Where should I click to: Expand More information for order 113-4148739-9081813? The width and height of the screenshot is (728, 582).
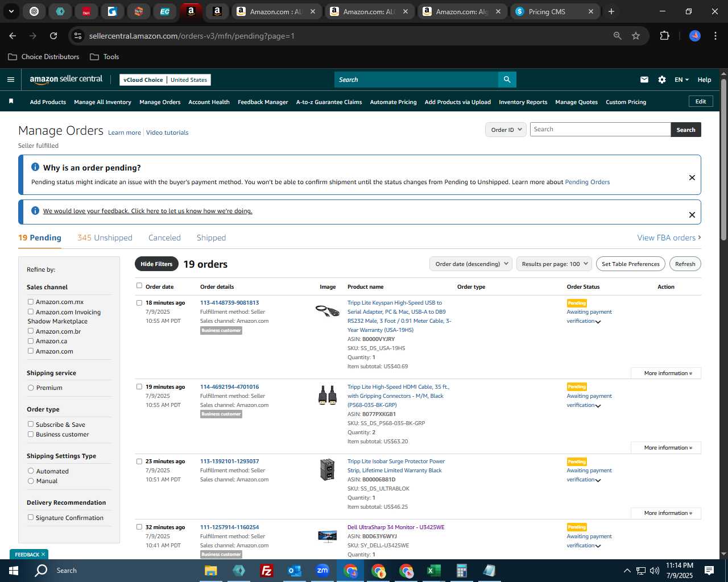666,373
